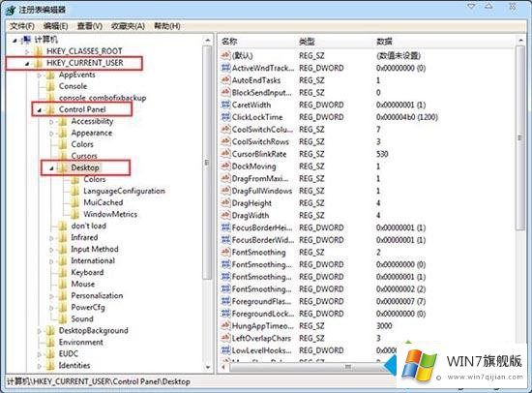Viewport: 532px width, 393px height.
Task: Collapse the 计算机 root node arrow
Action: point(15,41)
